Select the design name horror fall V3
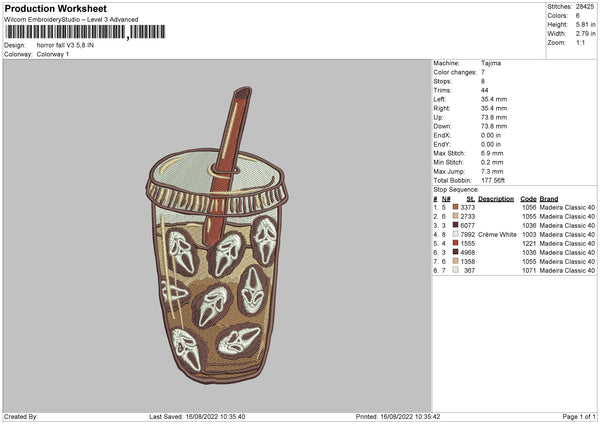 [x=66, y=45]
